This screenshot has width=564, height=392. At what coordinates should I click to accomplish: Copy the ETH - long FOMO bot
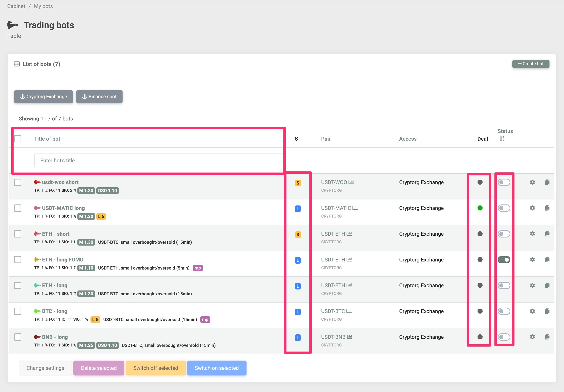tap(547, 259)
